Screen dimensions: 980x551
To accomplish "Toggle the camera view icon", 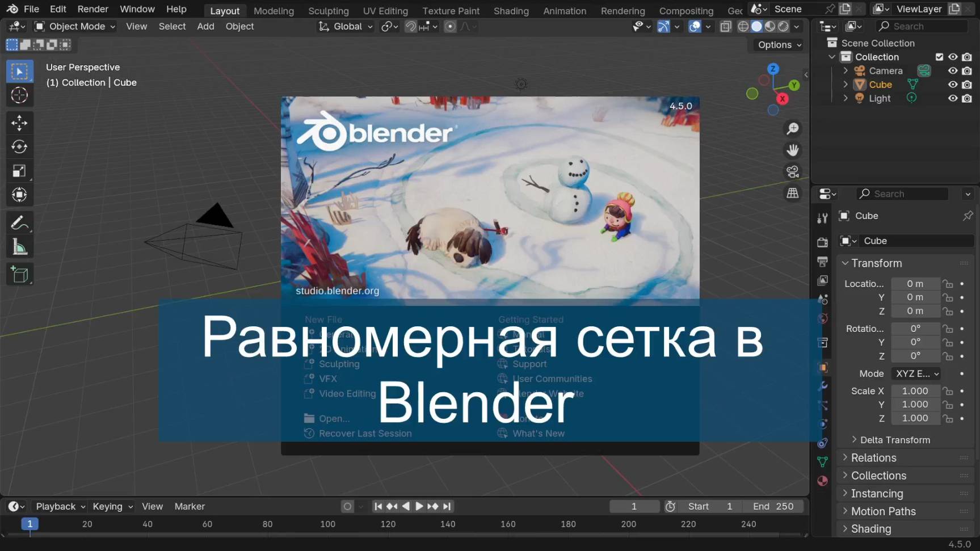I will 792,171.
